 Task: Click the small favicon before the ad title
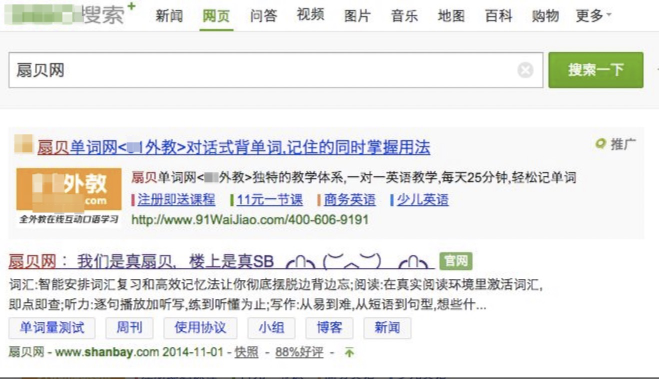(x=24, y=144)
